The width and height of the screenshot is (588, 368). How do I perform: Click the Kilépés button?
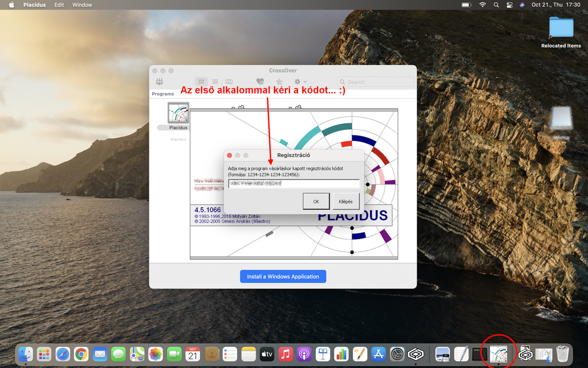point(346,201)
